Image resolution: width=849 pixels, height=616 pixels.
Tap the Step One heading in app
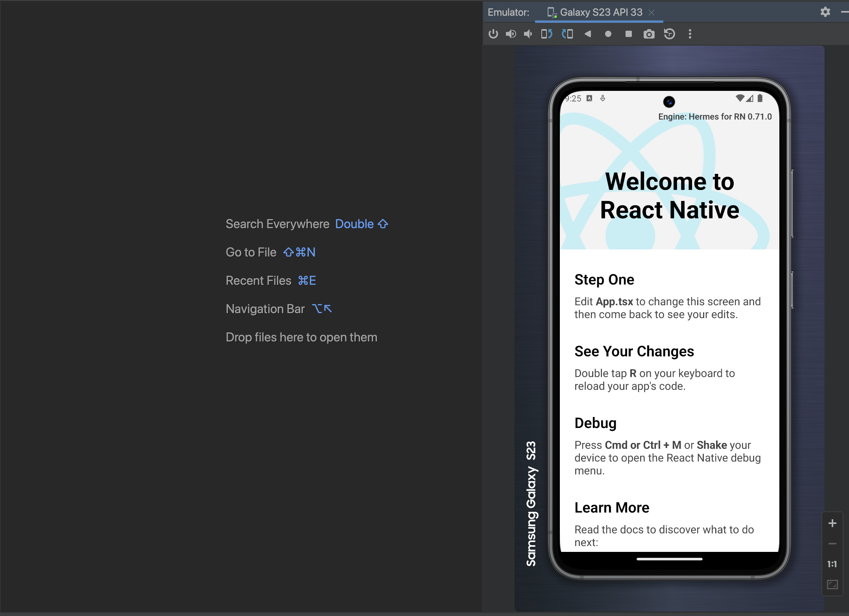pyautogui.click(x=604, y=280)
